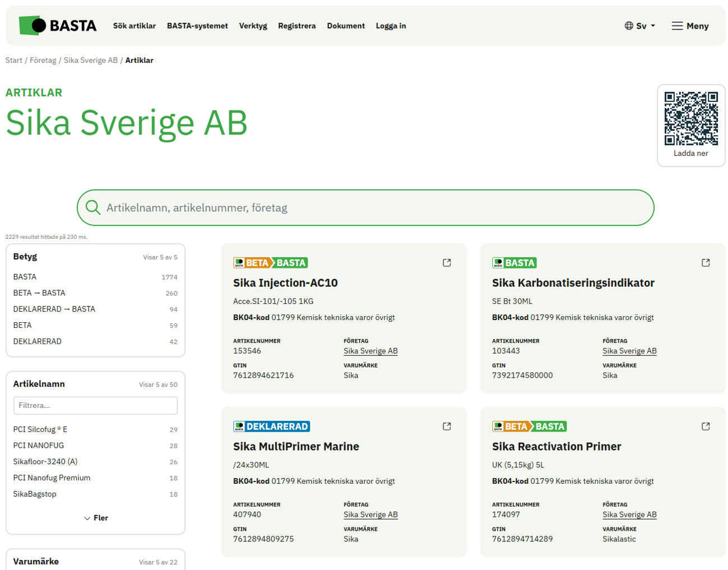Follow Sika Sverige AB link in Sika Injection-AC10 card

tap(370, 351)
